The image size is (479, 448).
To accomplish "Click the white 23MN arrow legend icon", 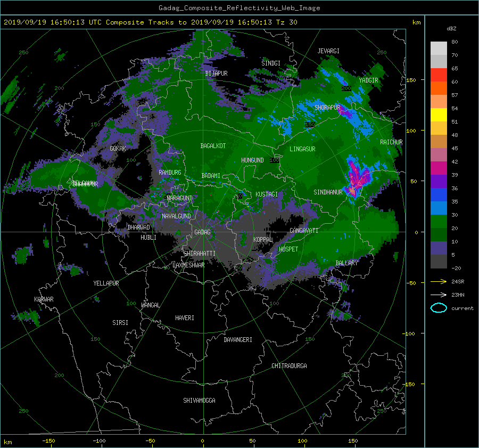I will pos(439,295).
